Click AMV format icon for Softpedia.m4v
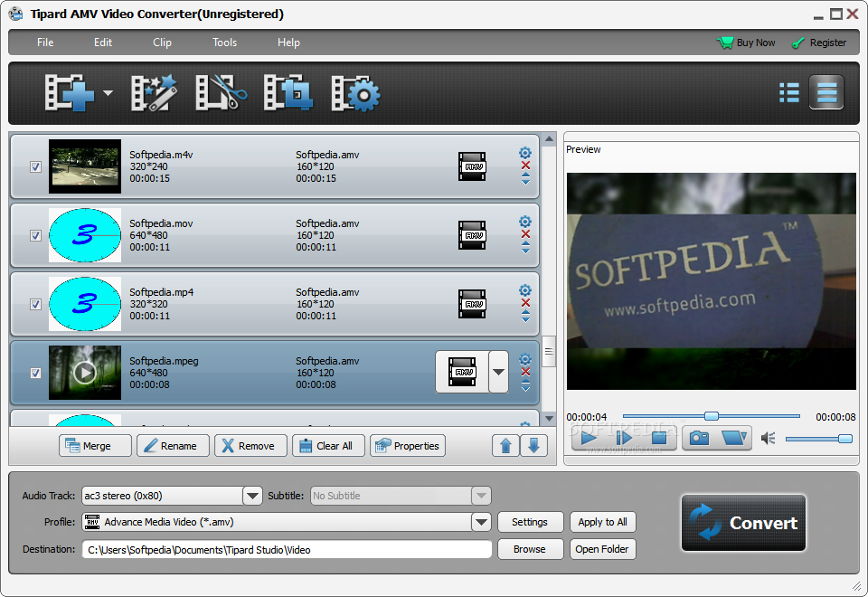The image size is (868, 597). [x=472, y=166]
